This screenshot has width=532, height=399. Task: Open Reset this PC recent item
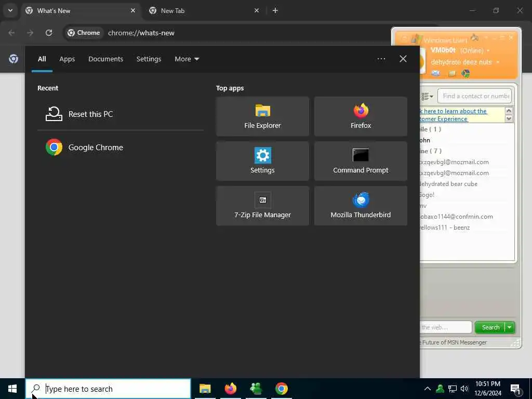(x=121, y=114)
